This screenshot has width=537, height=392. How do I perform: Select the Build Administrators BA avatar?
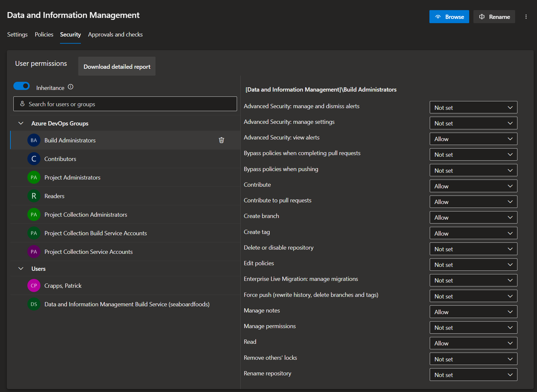34,140
